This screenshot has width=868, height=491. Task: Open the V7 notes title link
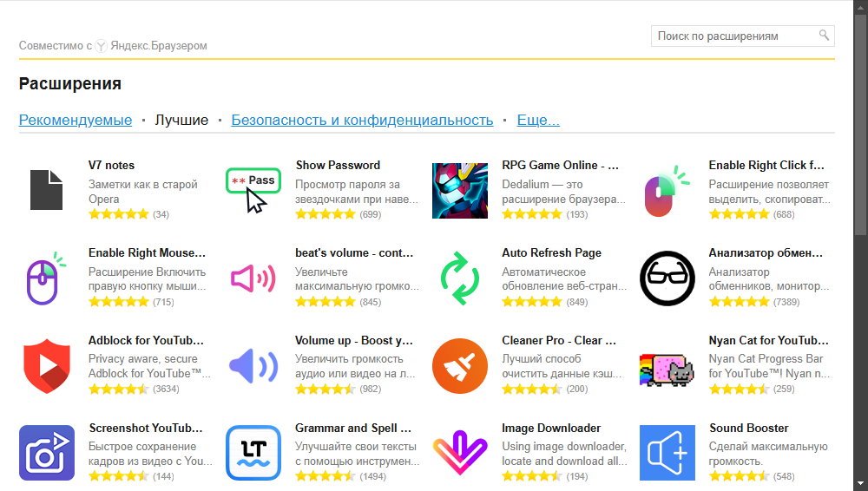point(111,165)
